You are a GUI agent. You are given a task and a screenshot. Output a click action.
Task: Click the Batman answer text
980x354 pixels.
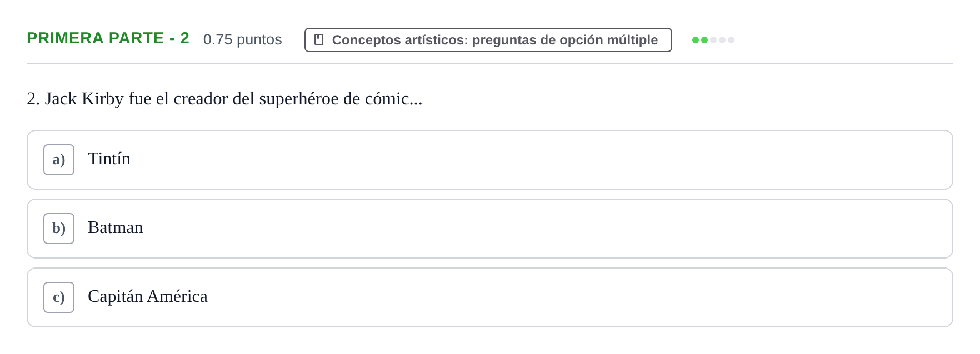(x=116, y=227)
